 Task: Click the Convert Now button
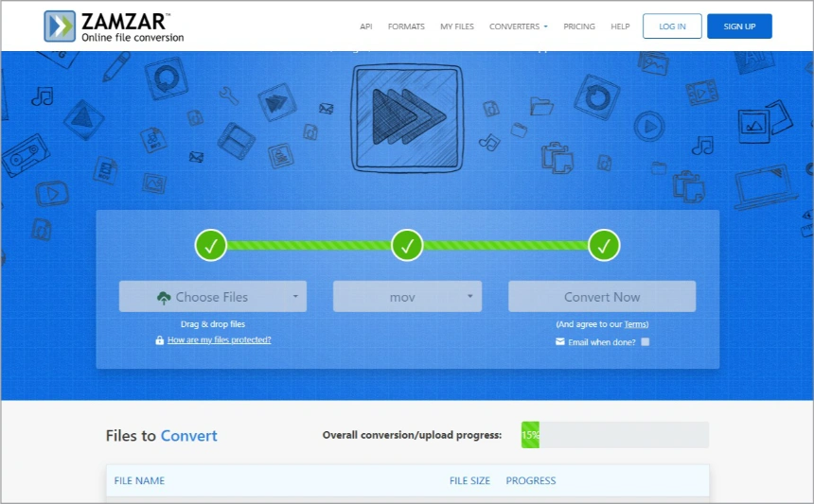coord(602,297)
